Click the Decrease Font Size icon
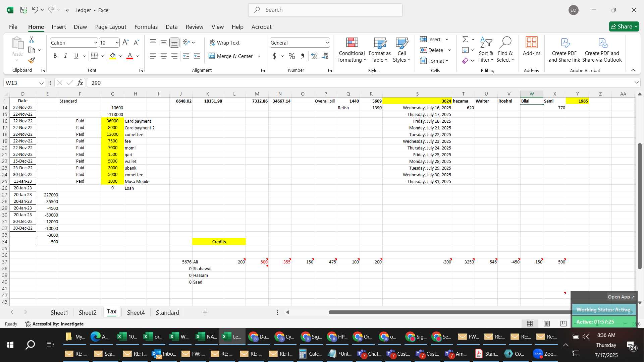644x362 pixels. pos(136,43)
